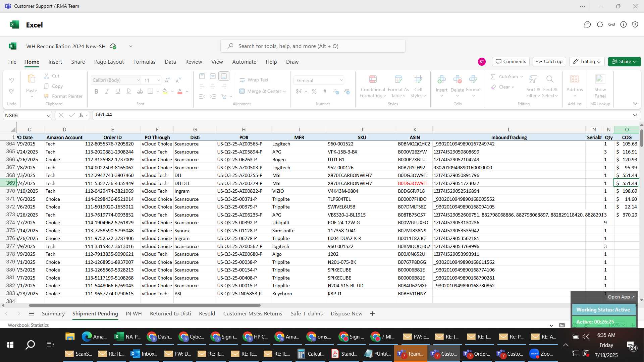644x362 pixels.
Task: Click Show Panel MX Lookup
Action: [x=600, y=86]
